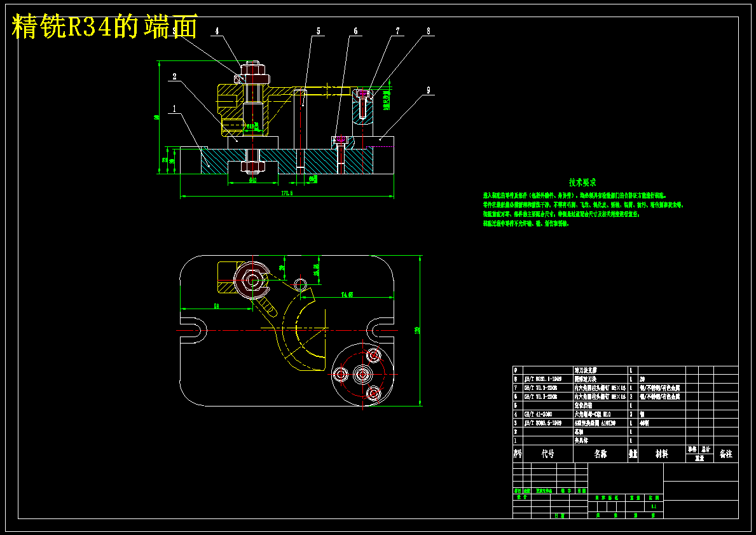The height and width of the screenshot is (535, 756).
Task: Click balloon number 8 above the section view
Action: click(x=428, y=31)
